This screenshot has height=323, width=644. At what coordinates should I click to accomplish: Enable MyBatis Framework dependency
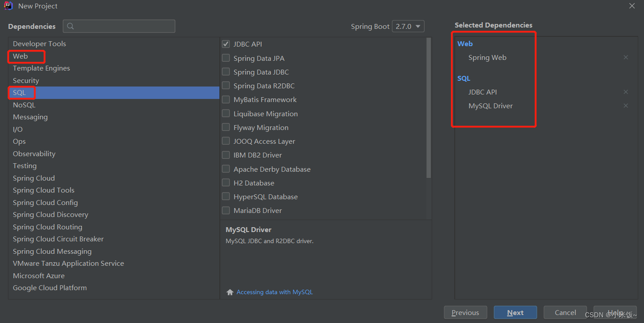(x=226, y=99)
